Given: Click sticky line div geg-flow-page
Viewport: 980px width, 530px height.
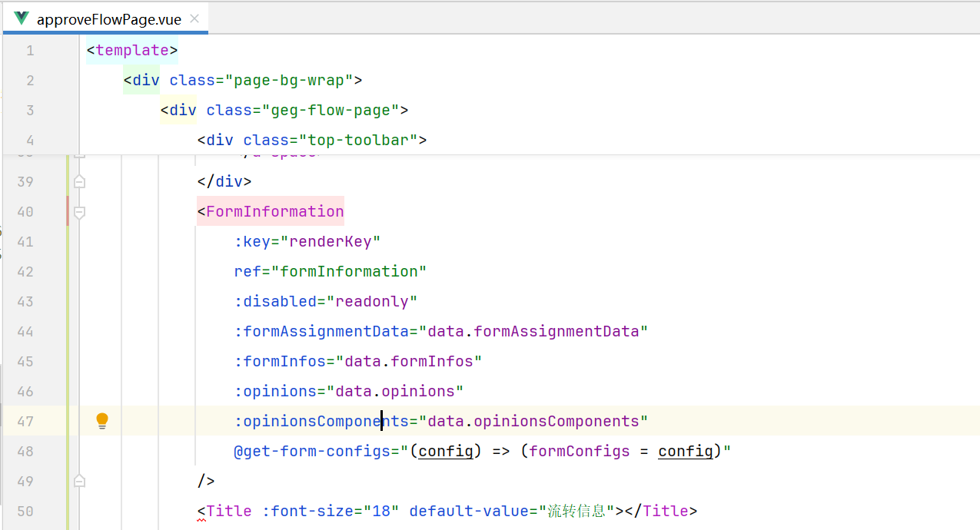Looking at the screenshot, I should pyautogui.click(x=284, y=111).
